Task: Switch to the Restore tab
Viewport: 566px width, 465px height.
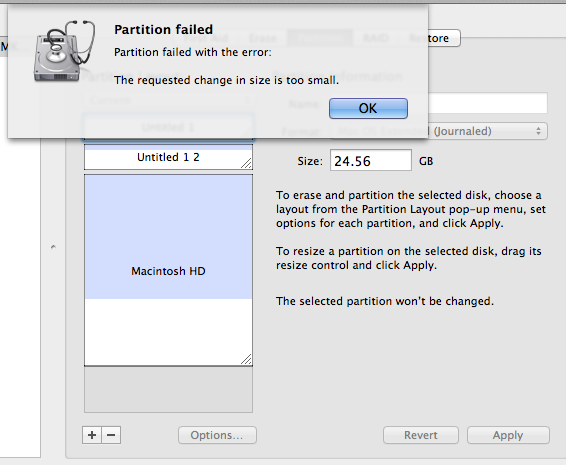Action: tap(429, 38)
